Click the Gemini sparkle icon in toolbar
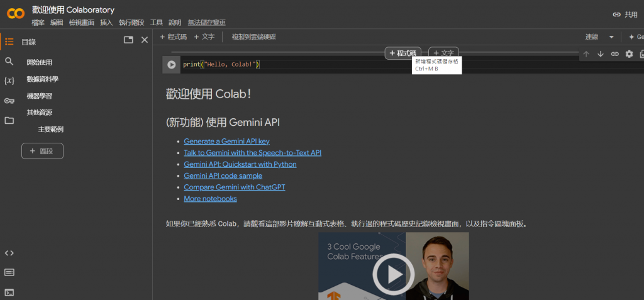644x300 pixels. pyautogui.click(x=631, y=37)
